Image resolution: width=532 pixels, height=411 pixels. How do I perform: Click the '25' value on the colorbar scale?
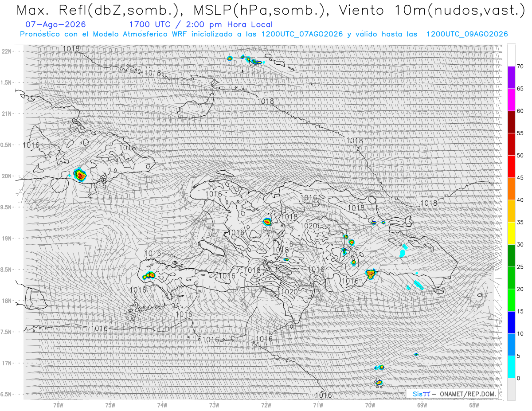click(x=520, y=266)
